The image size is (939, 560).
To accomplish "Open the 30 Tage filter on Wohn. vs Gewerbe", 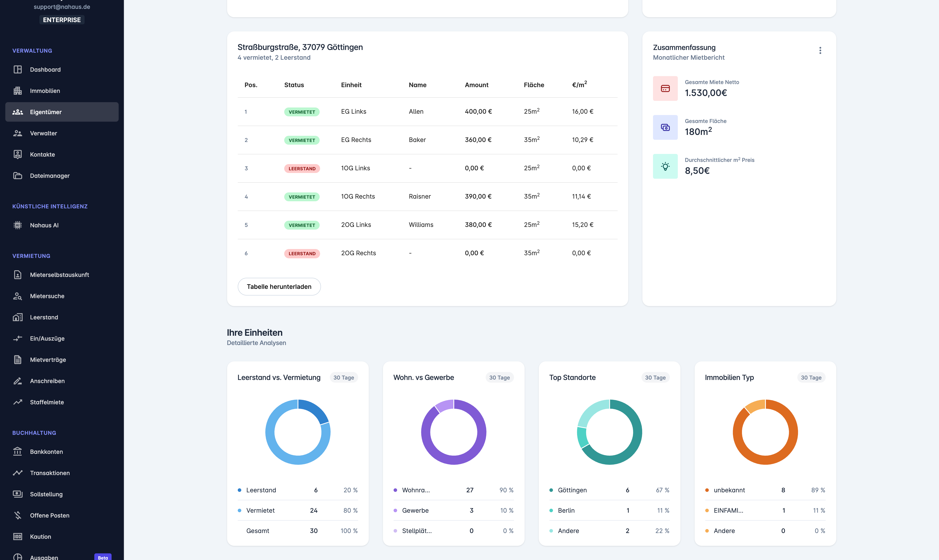I will pos(499,377).
